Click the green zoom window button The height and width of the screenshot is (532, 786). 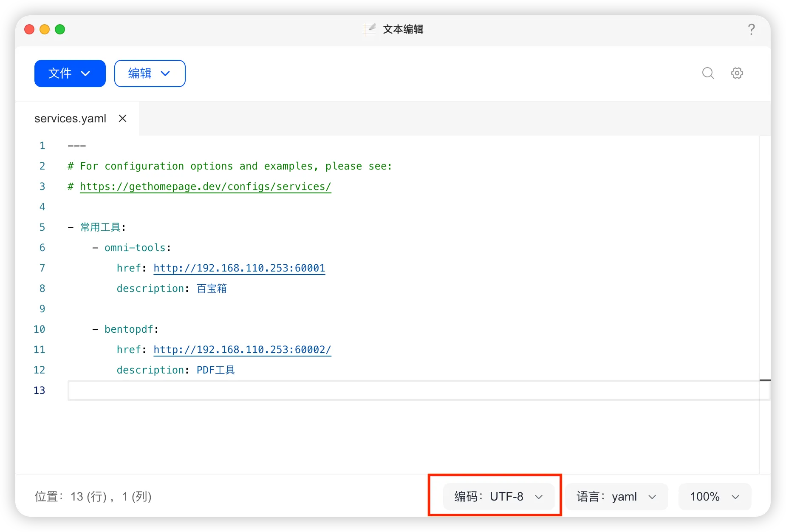[x=60, y=29]
